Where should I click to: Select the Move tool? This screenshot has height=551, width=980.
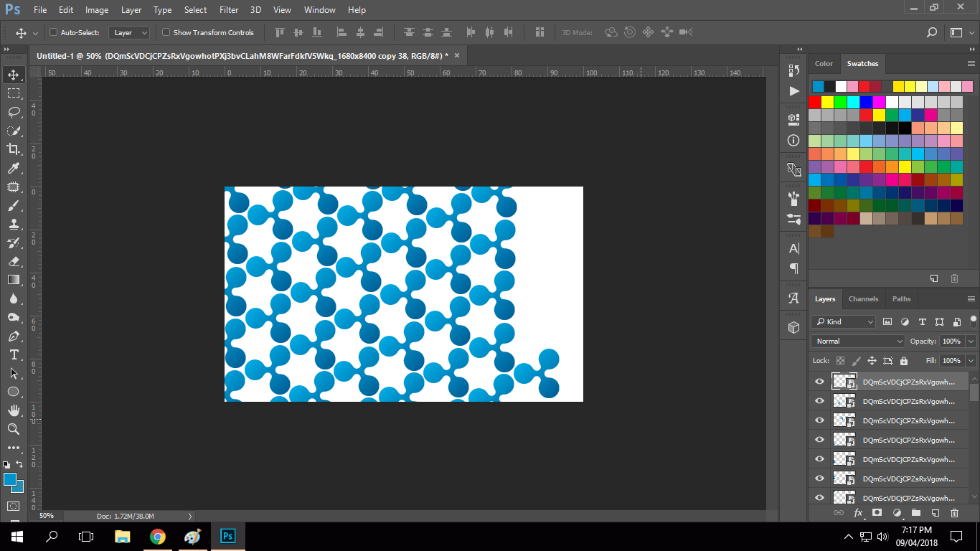pyautogui.click(x=14, y=75)
